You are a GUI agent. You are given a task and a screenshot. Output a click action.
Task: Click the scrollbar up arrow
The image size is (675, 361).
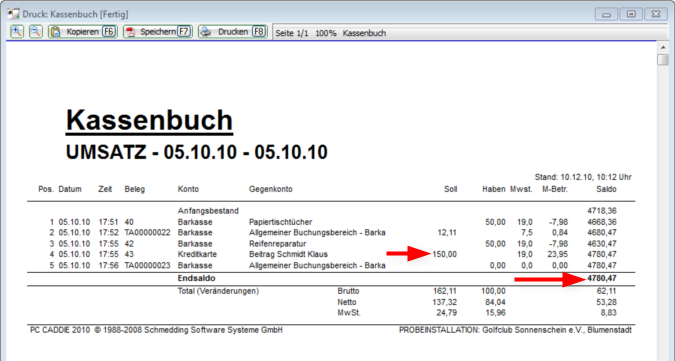pyautogui.click(x=663, y=47)
